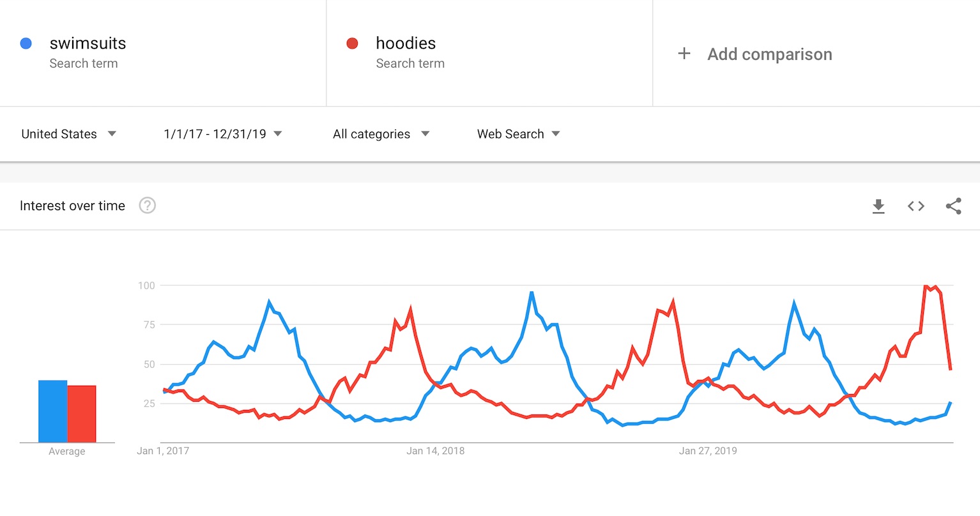Open the Web Search type dropdown
Screen dimensions: 980x516
(519, 134)
